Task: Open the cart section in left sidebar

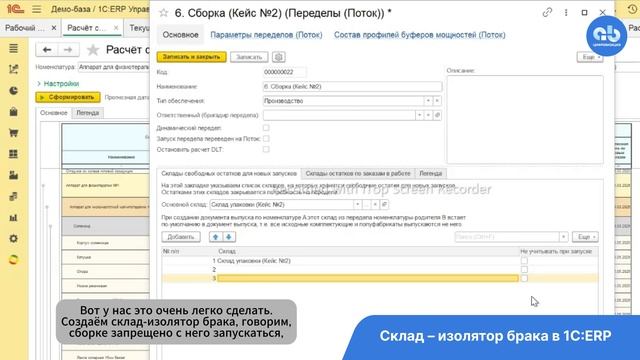Action: (x=13, y=133)
